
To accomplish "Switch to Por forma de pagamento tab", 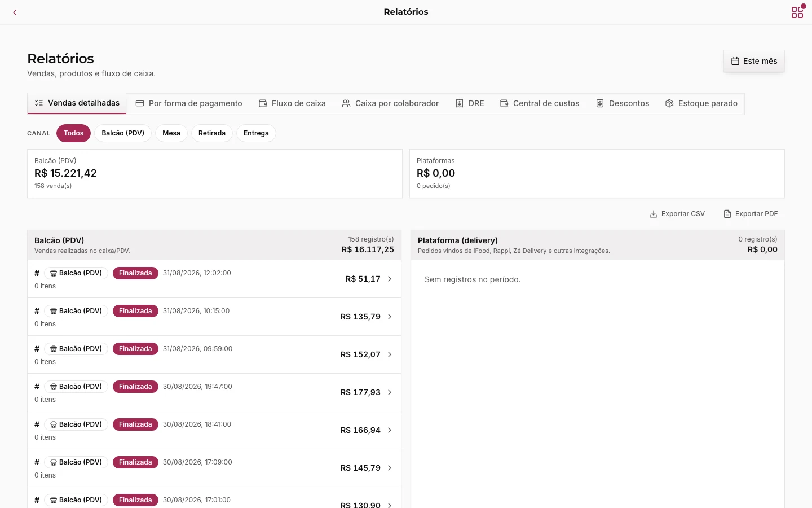I will tap(189, 103).
